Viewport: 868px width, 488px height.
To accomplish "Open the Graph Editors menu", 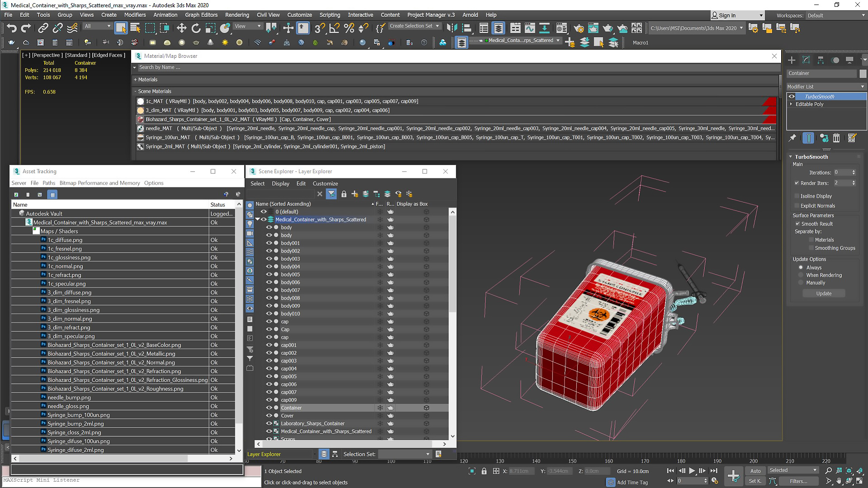I will [201, 15].
